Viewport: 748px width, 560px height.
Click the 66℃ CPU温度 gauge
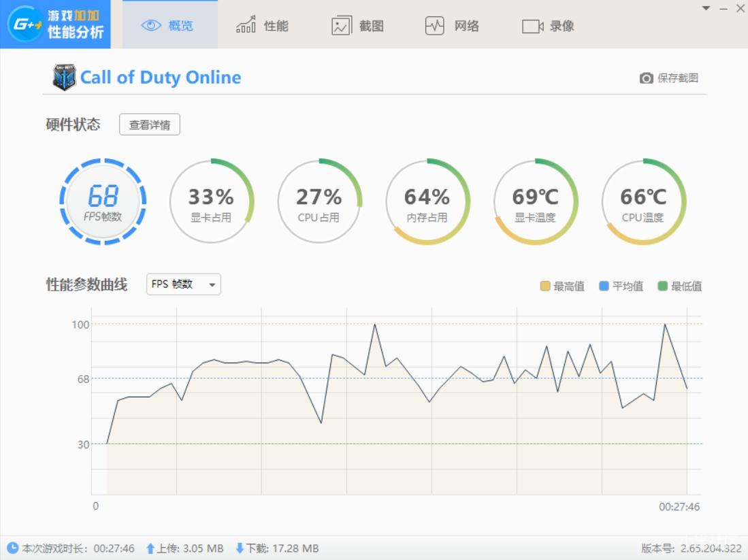click(x=644, y=202)
